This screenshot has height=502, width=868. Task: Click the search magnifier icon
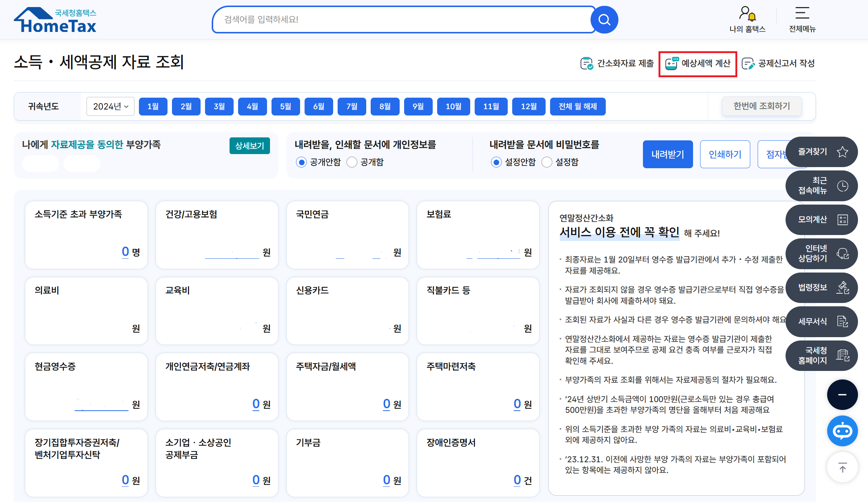pyautogui.click(x=604, y=20)
